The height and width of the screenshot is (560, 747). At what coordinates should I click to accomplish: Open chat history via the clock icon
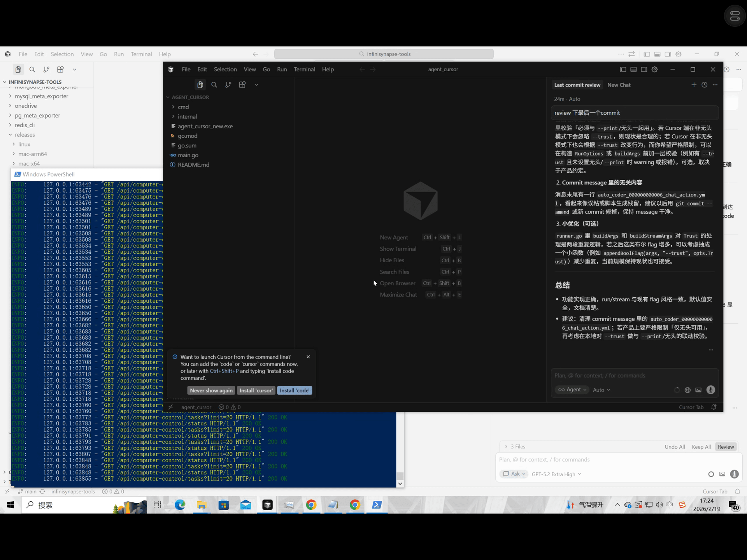point(705,84)
